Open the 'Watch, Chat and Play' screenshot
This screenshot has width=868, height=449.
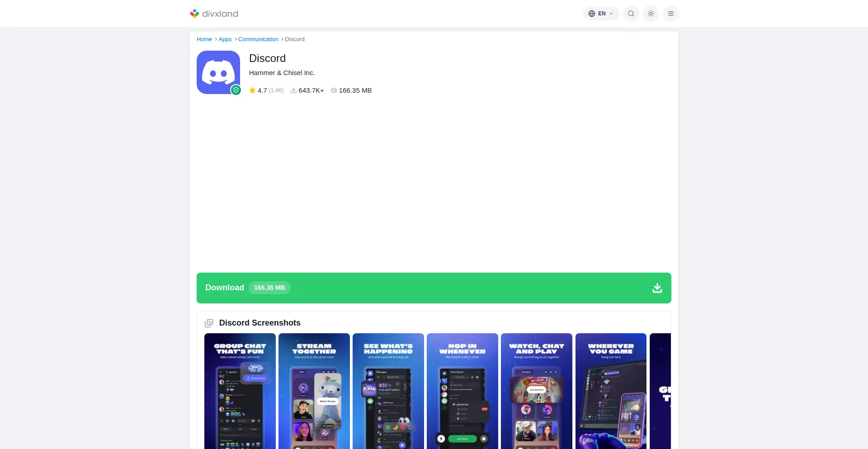tap(537, 391)
